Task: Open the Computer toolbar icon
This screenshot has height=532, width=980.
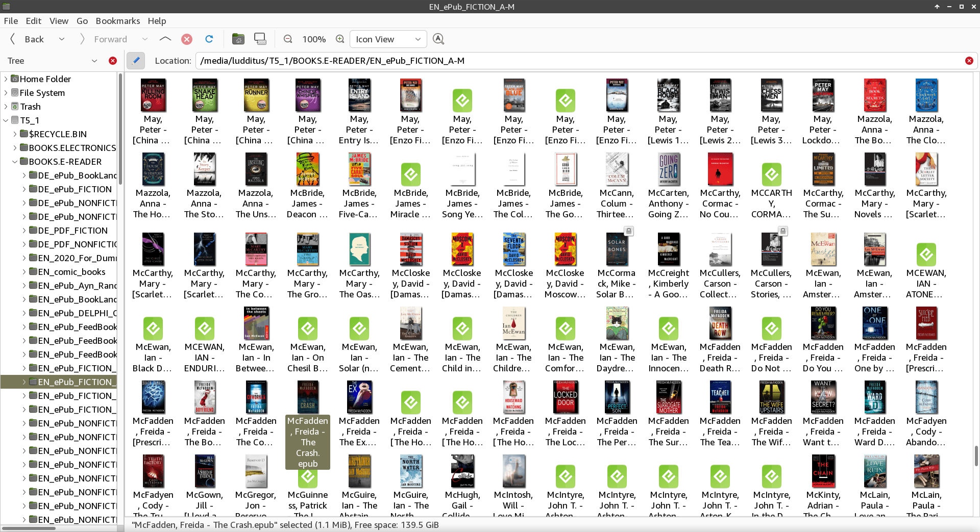Action: [x=260, y=39]
